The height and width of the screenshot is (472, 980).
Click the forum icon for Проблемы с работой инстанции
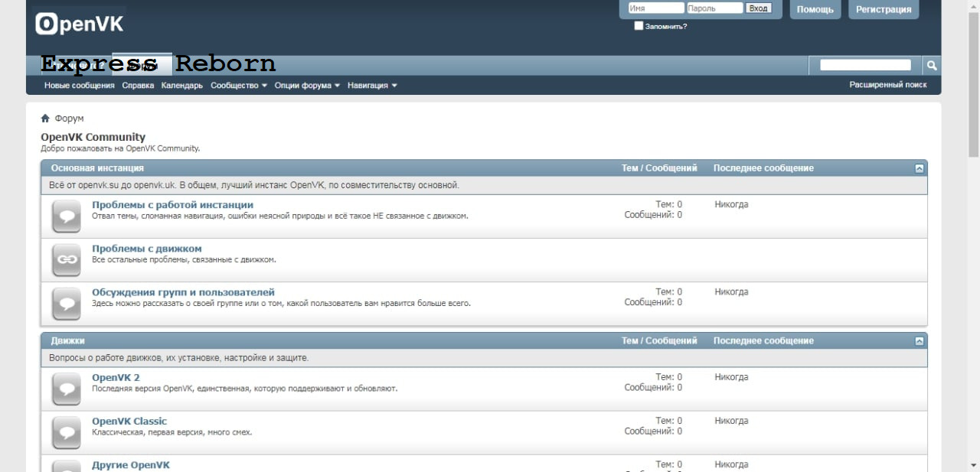67,216
